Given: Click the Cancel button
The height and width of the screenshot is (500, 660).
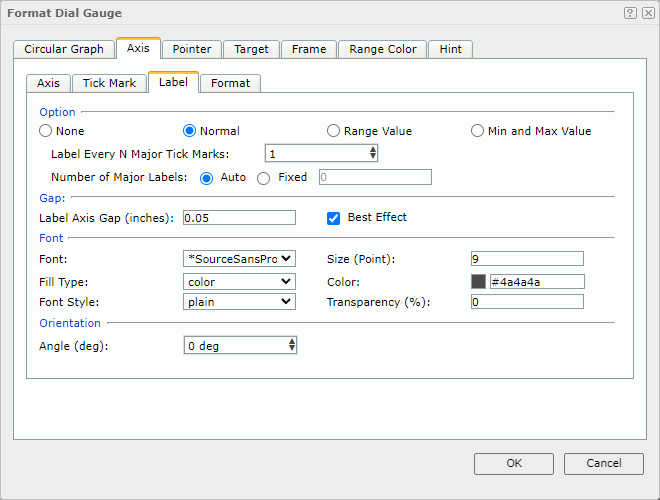Looking at the screenshot, I should pyautogui.click(x=603, y=463).
